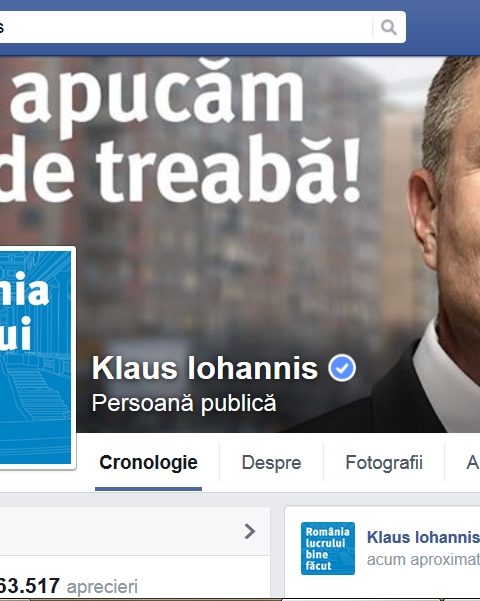Open the cover photo slogan 'de treabă!'
Image resolution: width=480 pixels, height=601 pixels.
tap(180, 169)
